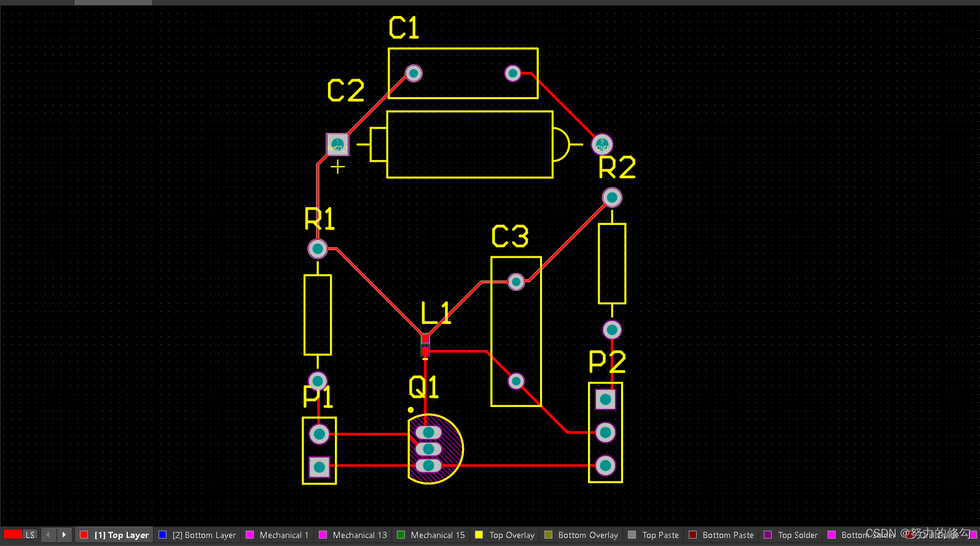Select the C2 capacitor body outline

coord(469,144)
